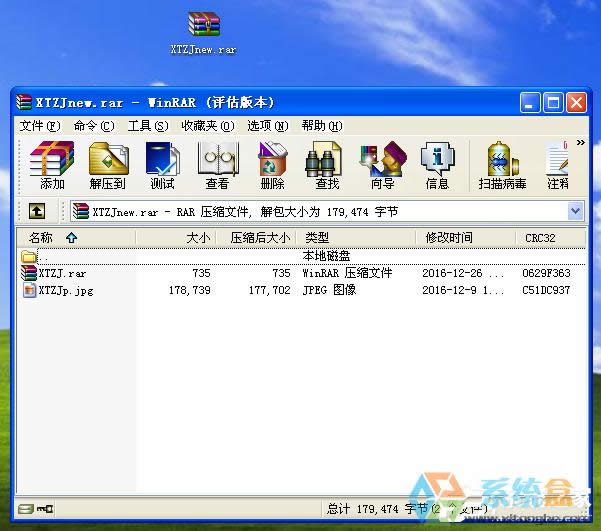Image resolution: width=601 pixels, height=531 pixels.
Task: Select the XTZJ.rar file in list
Action: (x=62, y=273)
